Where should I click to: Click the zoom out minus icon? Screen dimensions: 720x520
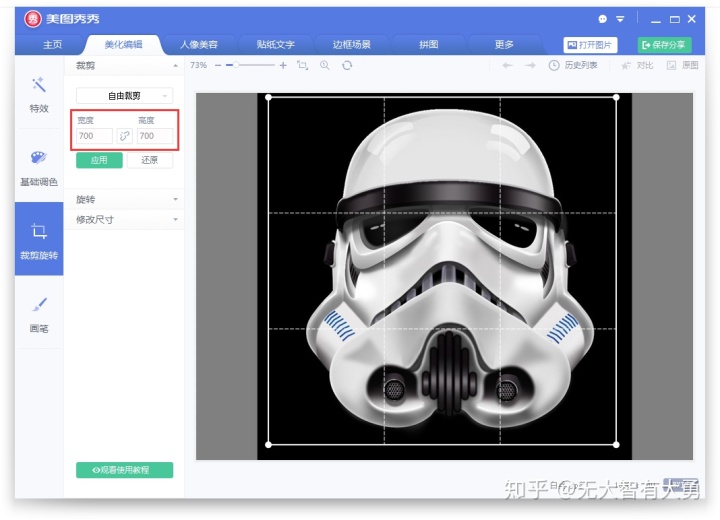pyautogui.click(x=218, y=66)
